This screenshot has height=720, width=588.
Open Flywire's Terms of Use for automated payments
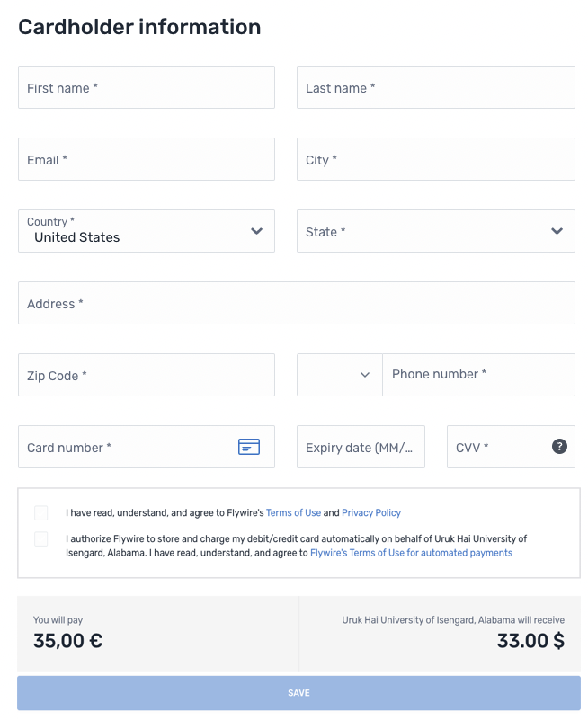pyautogui.click(x=411, y=553)
